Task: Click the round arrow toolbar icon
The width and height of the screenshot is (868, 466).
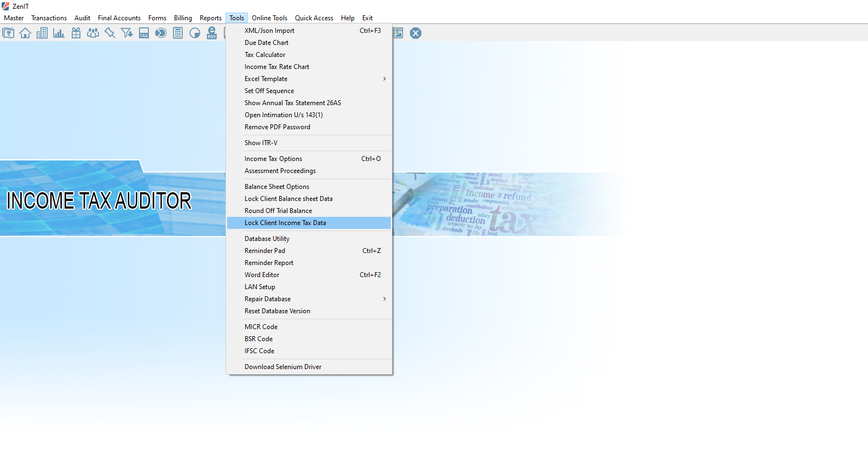Action: [x=161, y=33]
